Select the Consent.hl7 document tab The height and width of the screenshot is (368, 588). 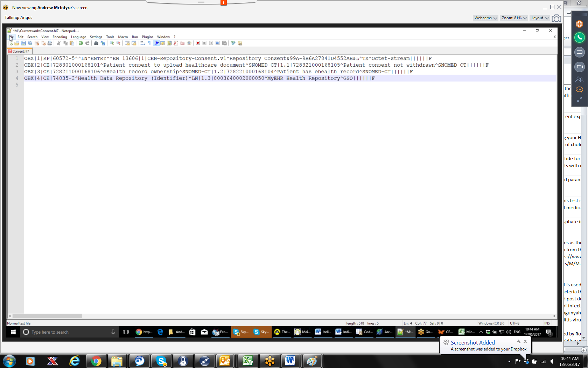pyautogui.click(x=20, y=51)
